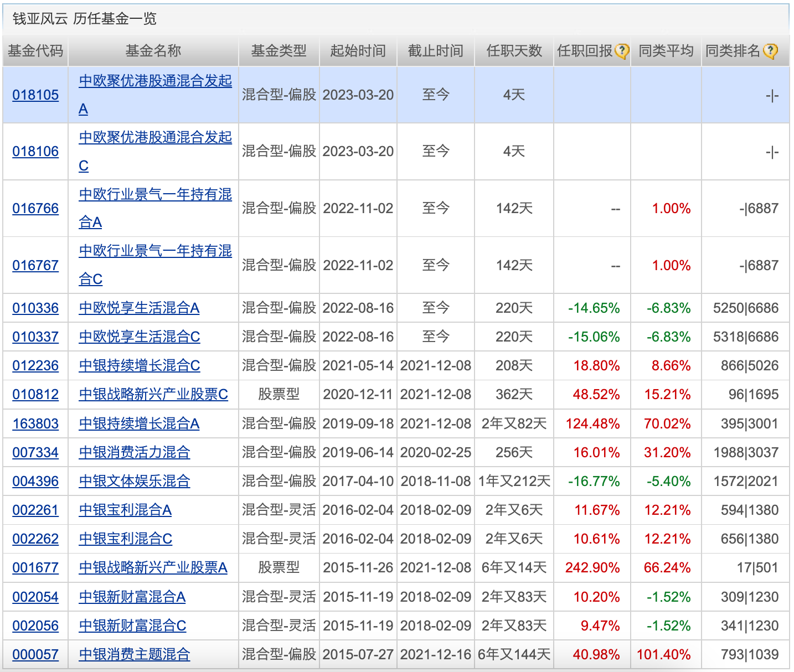Screen dimensions: 794x672
Task: Open fund code 018105 link
Action: click(35, 95)
